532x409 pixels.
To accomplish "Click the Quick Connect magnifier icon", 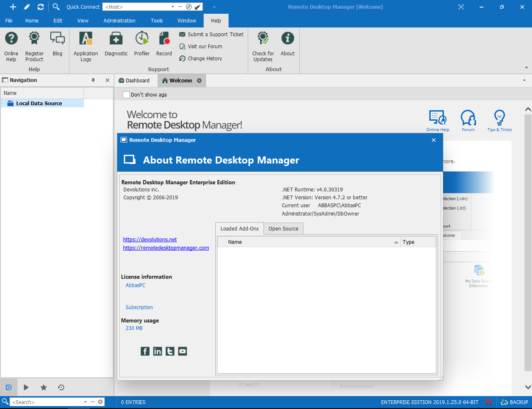I will 56,7.
